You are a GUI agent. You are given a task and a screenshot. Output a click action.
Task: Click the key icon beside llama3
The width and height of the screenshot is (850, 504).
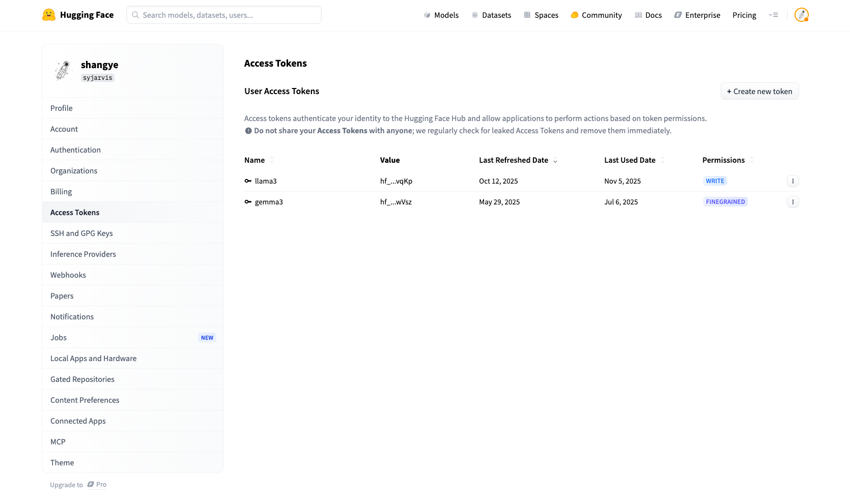tap(248, 181)
